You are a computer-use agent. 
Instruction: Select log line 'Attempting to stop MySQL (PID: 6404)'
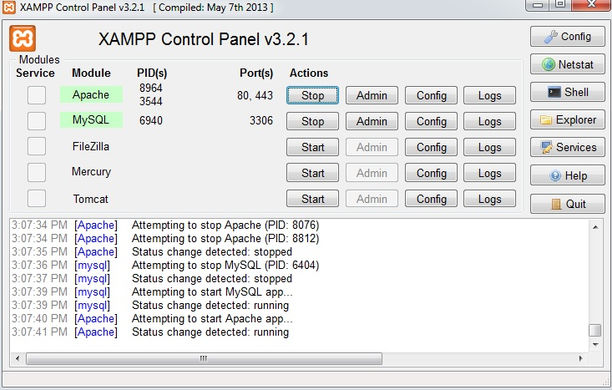[225, 265]
